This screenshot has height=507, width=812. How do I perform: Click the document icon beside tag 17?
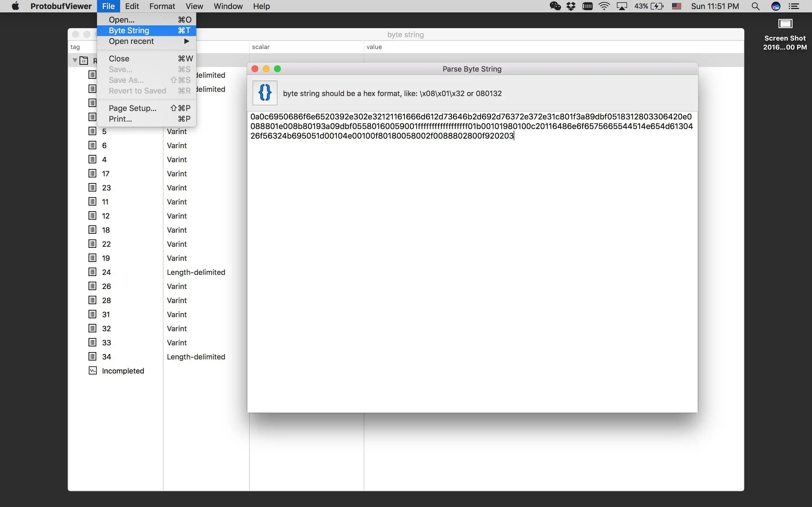click(x=92, y=173)
